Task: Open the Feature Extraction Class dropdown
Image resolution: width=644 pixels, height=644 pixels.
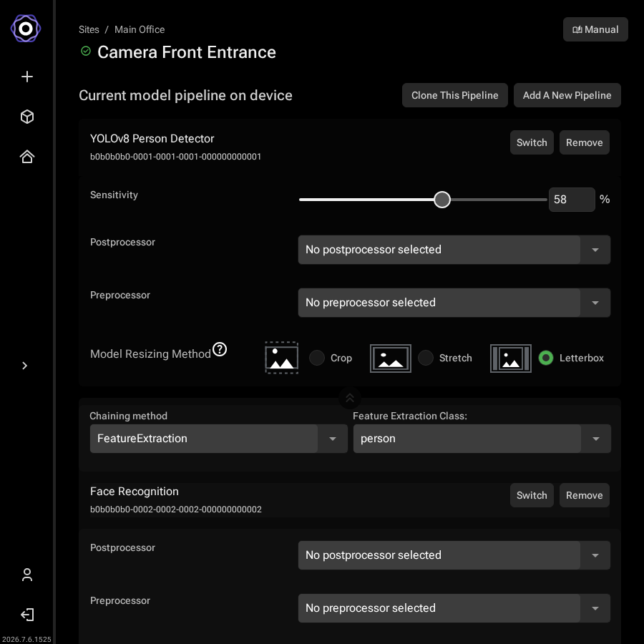Action: [x=482, y=439]
